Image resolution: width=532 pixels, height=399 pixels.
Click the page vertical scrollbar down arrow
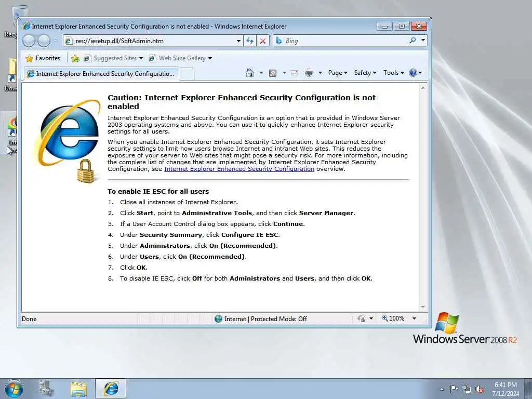point(423,307)
